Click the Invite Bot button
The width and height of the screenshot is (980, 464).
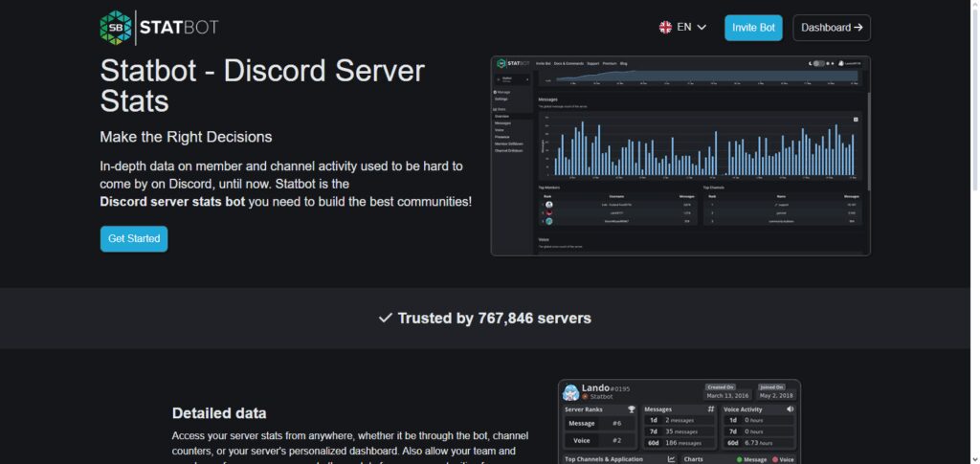point(753,28)
